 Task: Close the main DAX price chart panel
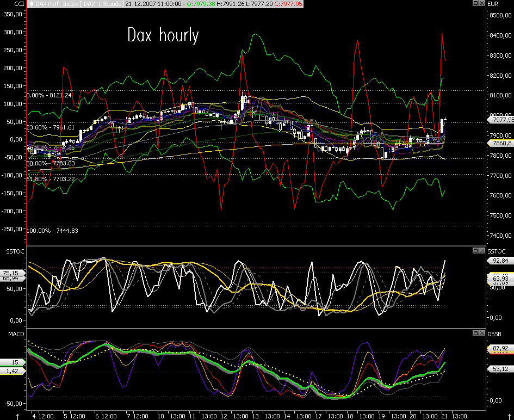[482, 3]
